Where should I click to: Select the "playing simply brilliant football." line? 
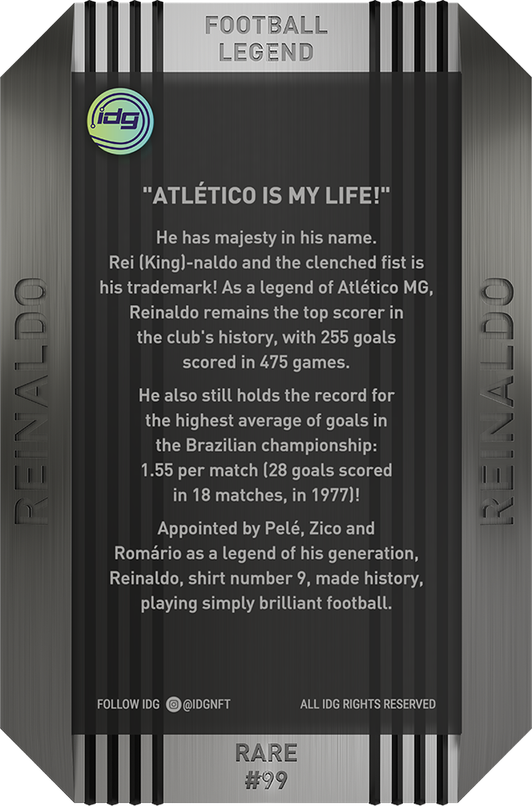pyautogui.click(x=266, y=605)
